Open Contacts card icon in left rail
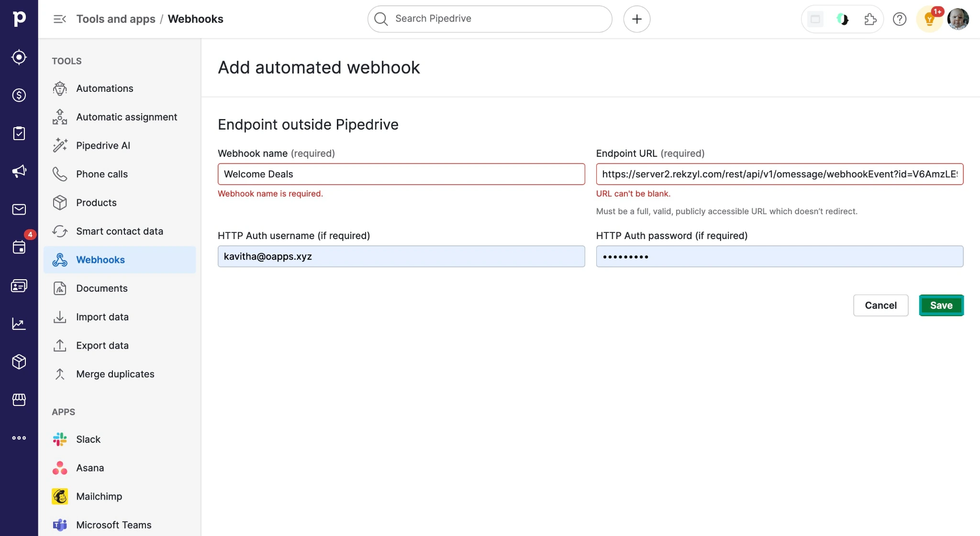This screenshot has width=980, height=536. (19, 285)
